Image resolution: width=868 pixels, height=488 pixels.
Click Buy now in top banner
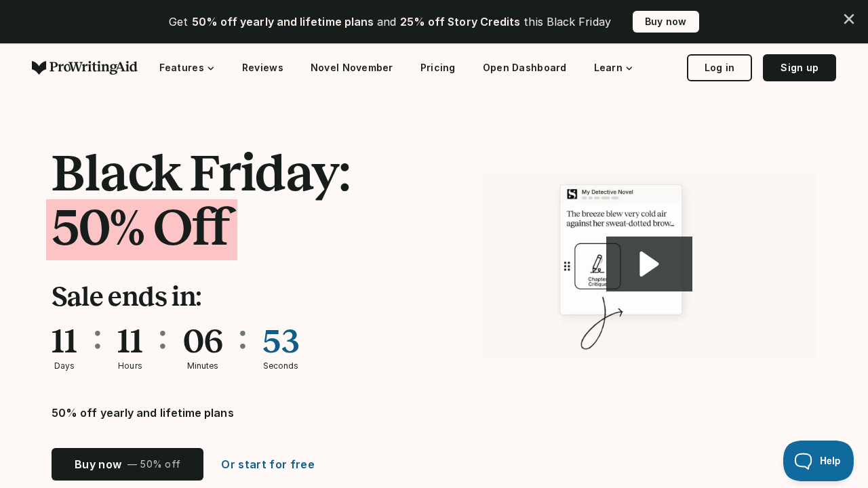click(665, 22)
